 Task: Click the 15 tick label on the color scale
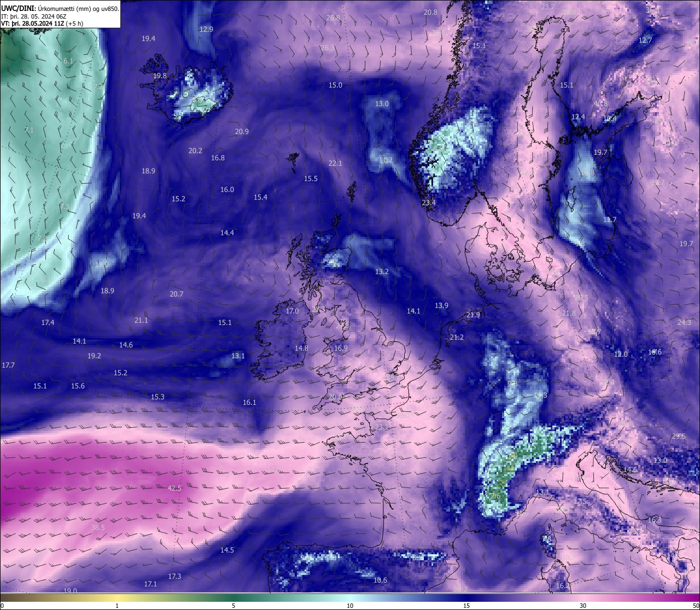(x=466, y=606)
